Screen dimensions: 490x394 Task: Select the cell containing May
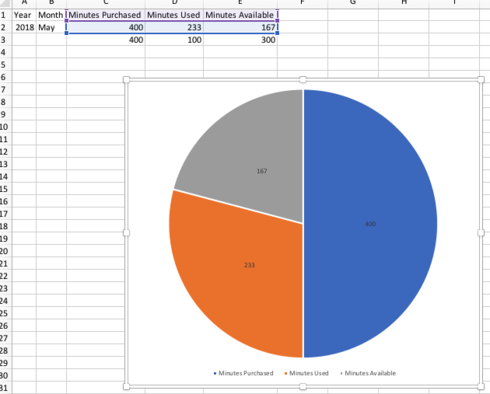point(51,27)
